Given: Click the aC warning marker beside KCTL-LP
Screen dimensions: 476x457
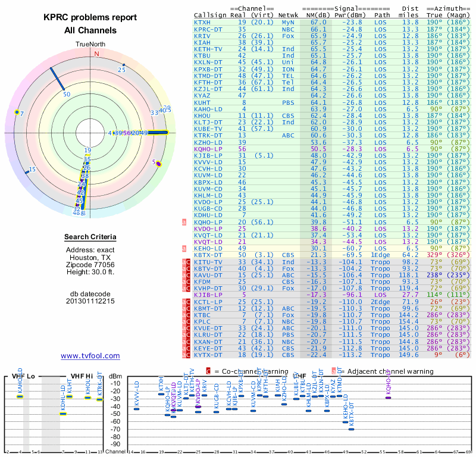Looking at the screenshot, I should click(x=186, y=302).
